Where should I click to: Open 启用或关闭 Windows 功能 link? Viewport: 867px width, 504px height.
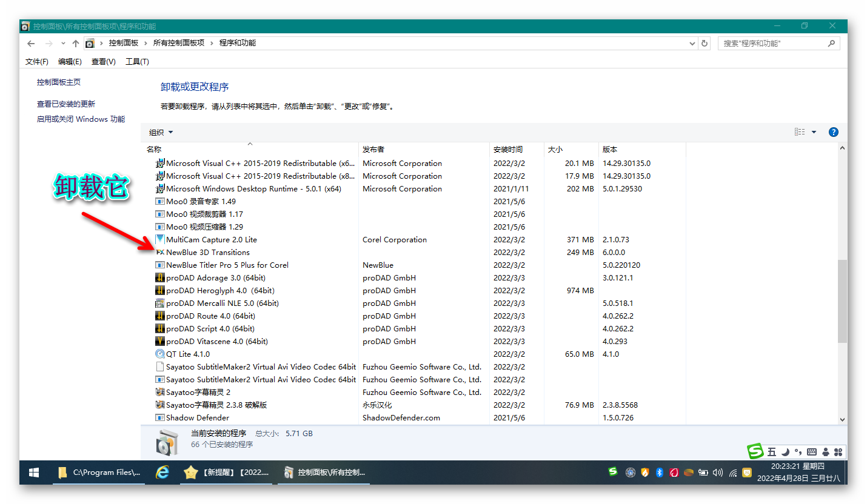pyautogui.click(x=81, y=119)
